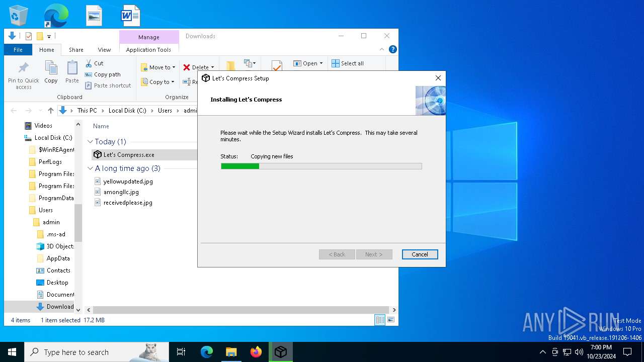
Task: Select the Word document icon on the desktop
Action: pyautogui.click(x=130, y=16)
